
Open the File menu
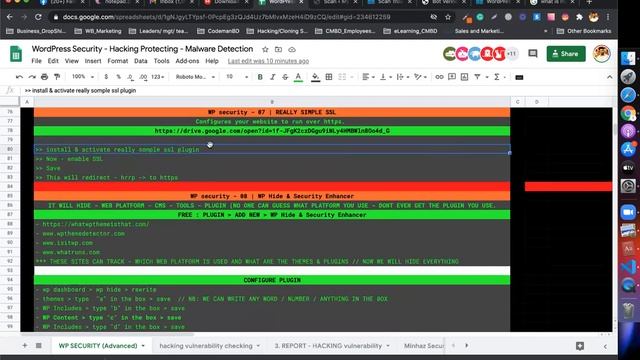click(x=36, y=61)
